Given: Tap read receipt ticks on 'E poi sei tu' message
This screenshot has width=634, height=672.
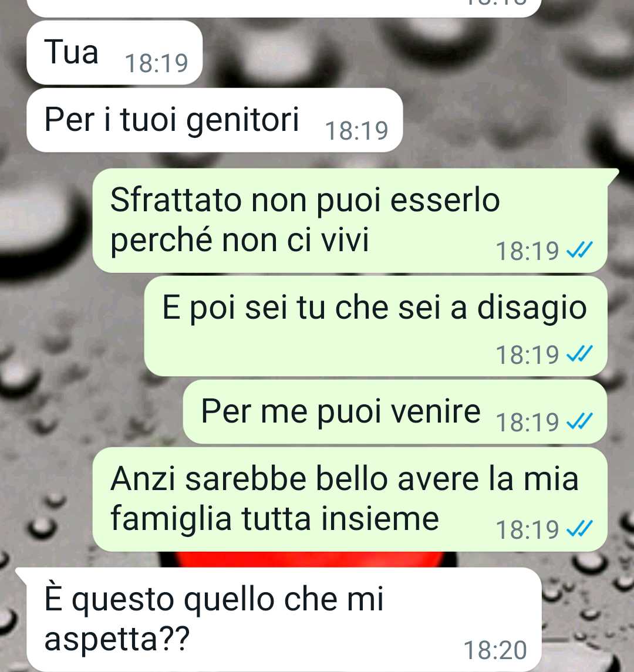Looking at the screenshot, I should point(579,354).
